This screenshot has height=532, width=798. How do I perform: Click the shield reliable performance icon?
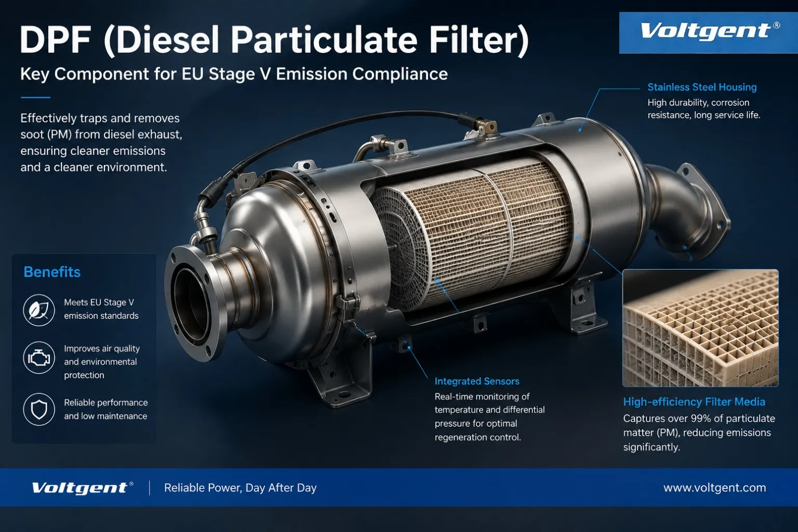tap(39, 409)
